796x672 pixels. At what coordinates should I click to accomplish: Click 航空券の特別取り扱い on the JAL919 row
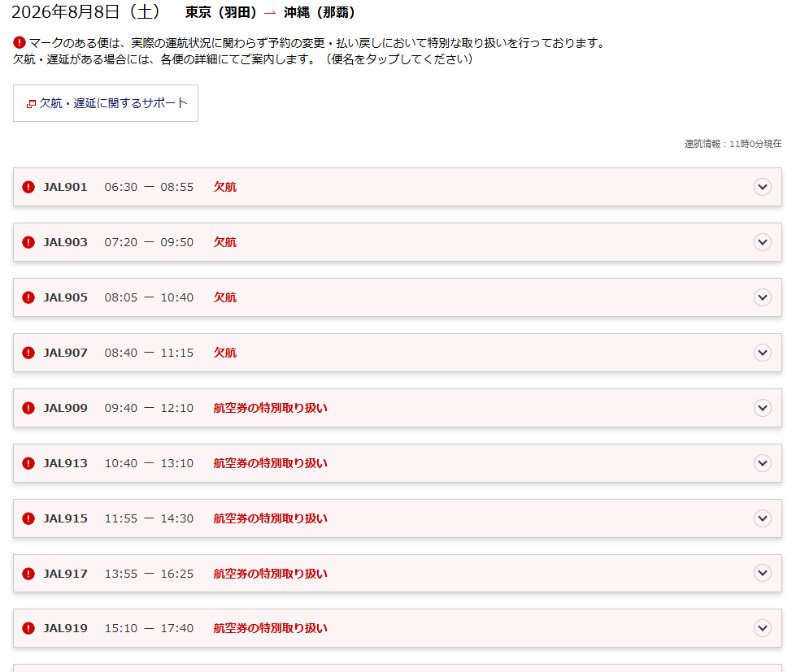(x=270, y=628)
